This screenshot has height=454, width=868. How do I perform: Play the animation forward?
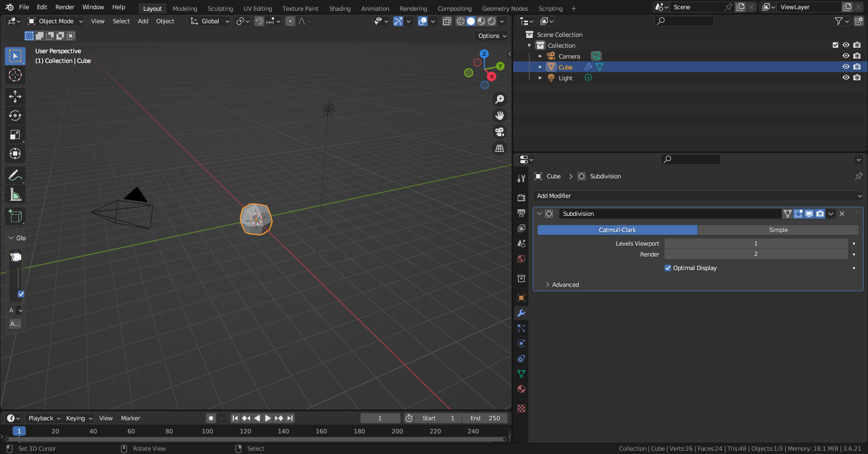coord(267,418)
